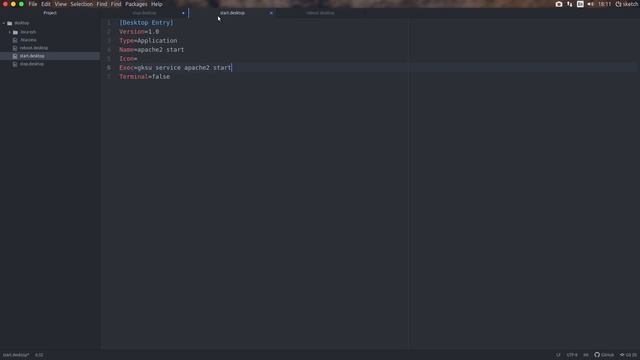This screenshot has width=640, height=360.
Task: Click the Name=apache2 start line
Action: coord(151,50)
